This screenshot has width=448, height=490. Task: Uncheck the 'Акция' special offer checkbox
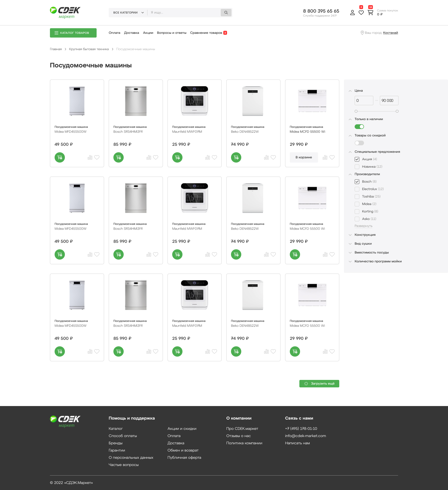(x=357, y=159)
